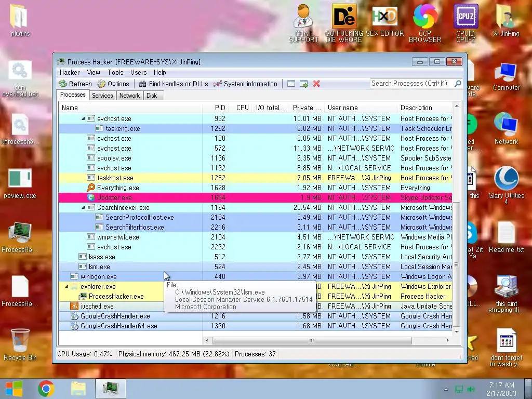
Task: Collapse the svchost.exe 932 tree node
Action: pyautogui.click(x=83, y=119)
